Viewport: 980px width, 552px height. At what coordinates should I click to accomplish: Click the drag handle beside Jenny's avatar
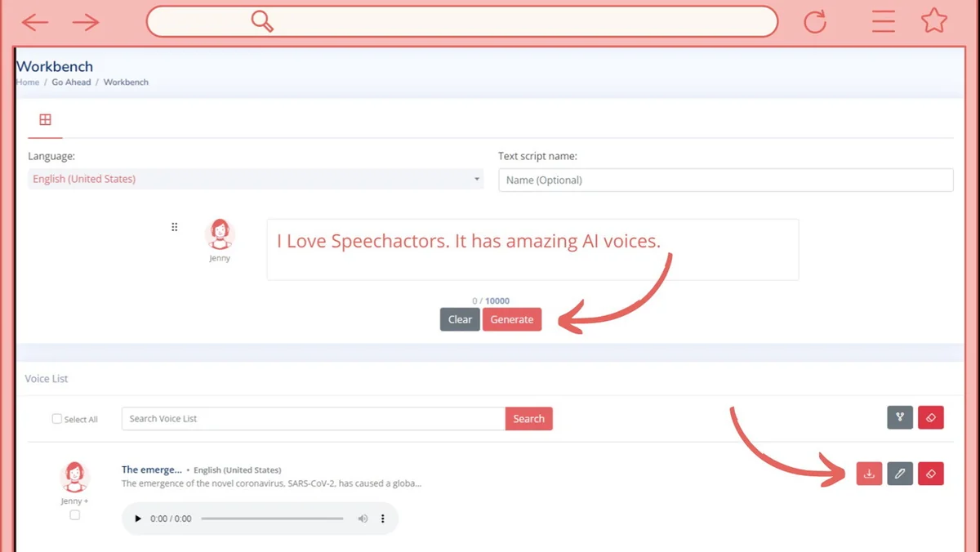[x=174, y=227]
